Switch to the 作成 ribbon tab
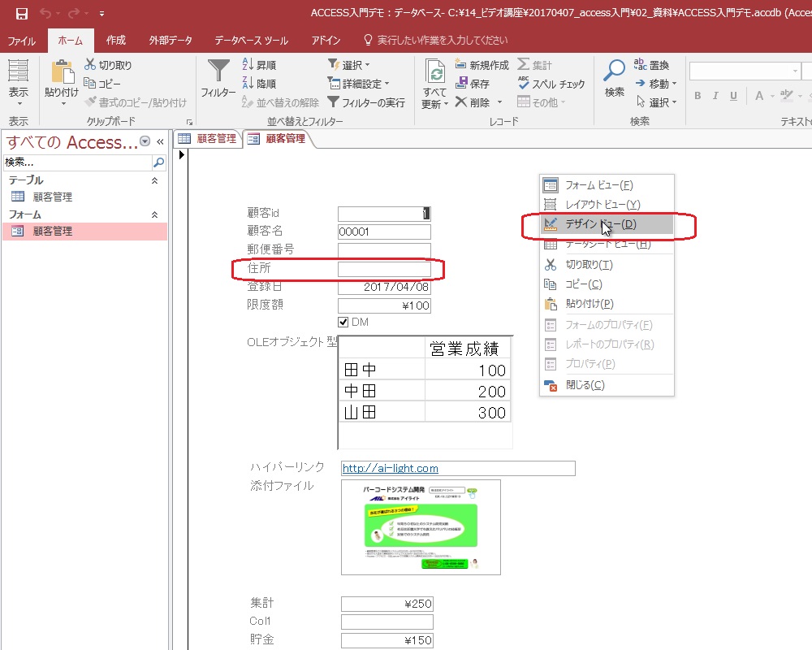Screen dimensions: 812x650 click(x=116, y=41)
